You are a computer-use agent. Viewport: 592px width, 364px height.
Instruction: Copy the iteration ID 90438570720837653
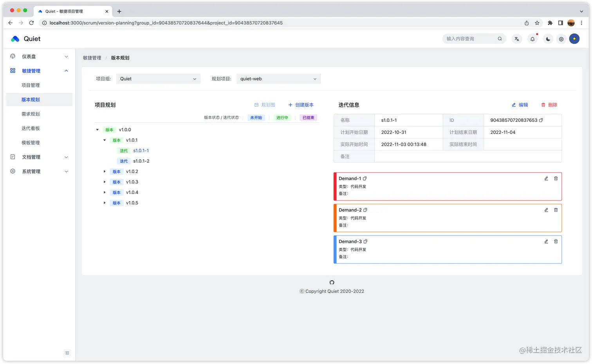click(x=541, y=120)
